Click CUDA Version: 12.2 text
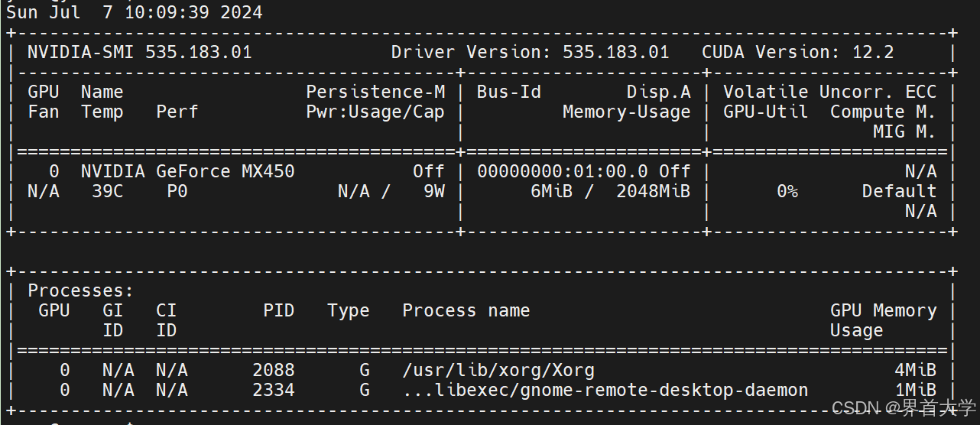 [797, 53]
